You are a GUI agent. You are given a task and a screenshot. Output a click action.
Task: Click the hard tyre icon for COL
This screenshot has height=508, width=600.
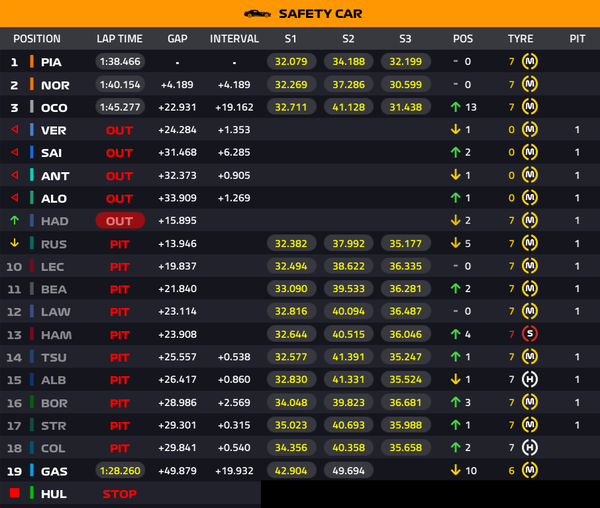pos(530,448)
